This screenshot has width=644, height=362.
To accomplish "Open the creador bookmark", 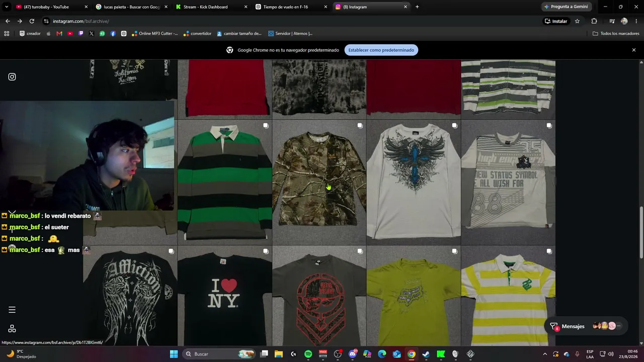I will (x=30, y=34).
